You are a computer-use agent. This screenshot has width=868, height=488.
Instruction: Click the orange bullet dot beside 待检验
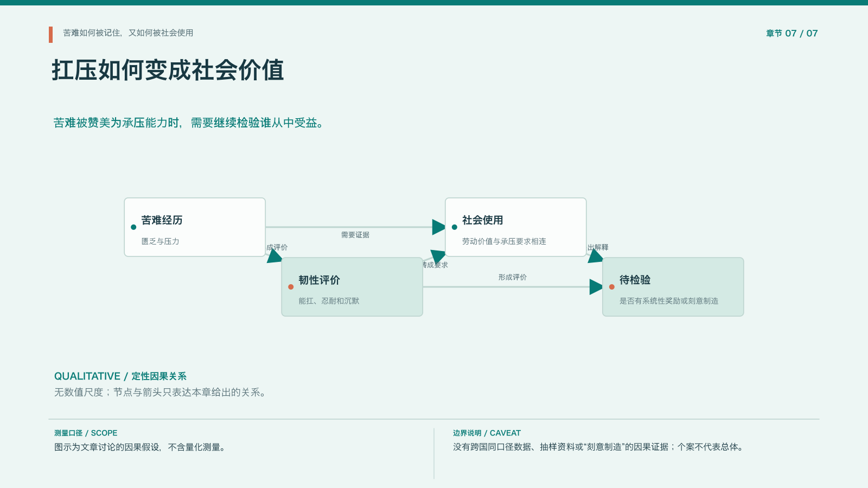pyautogui.click(x=612, y=287)
